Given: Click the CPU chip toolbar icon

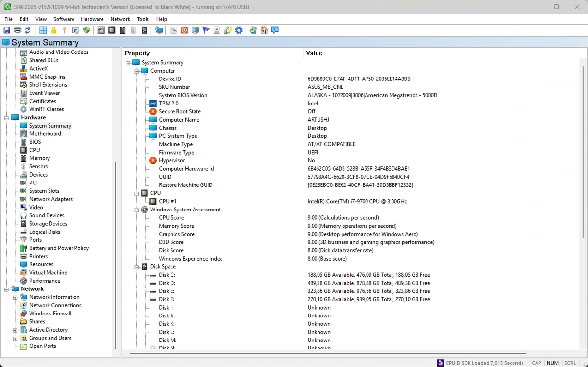Looking at the screenshot, I should [112, 30].
